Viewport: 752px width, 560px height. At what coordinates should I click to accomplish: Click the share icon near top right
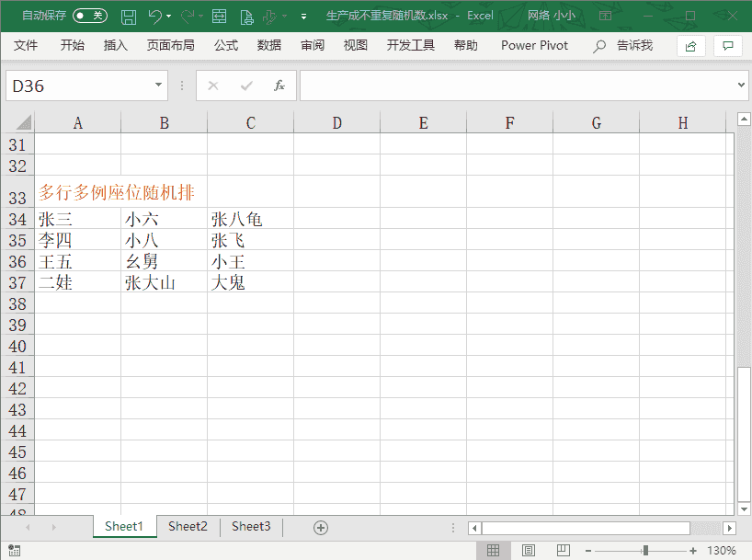click(690, 44)
